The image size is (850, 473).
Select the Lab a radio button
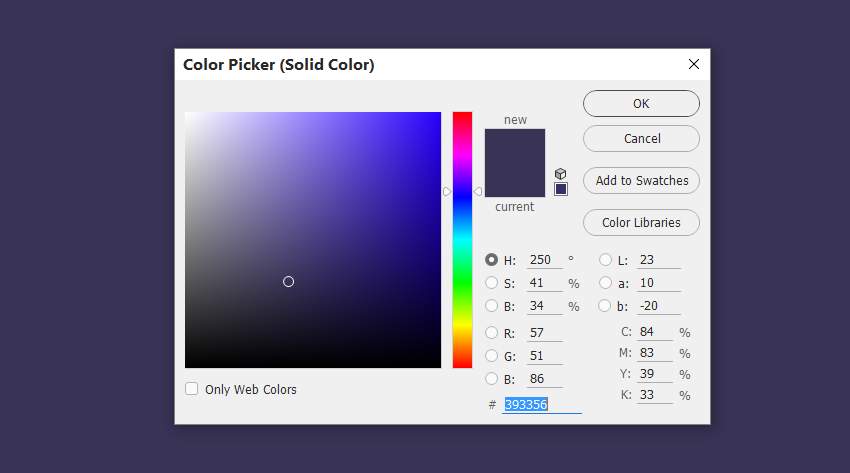[605, 283]
